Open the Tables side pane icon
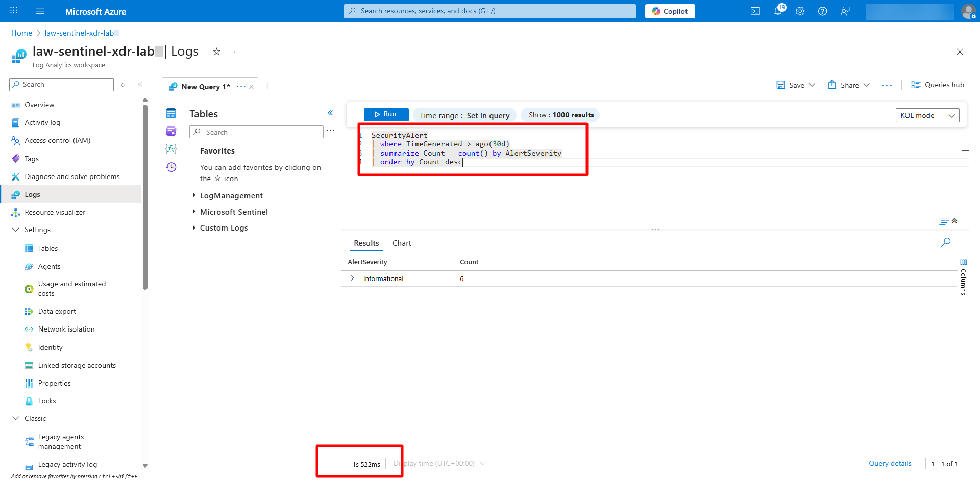Viewport: 980px width, 482px height. 171,113
